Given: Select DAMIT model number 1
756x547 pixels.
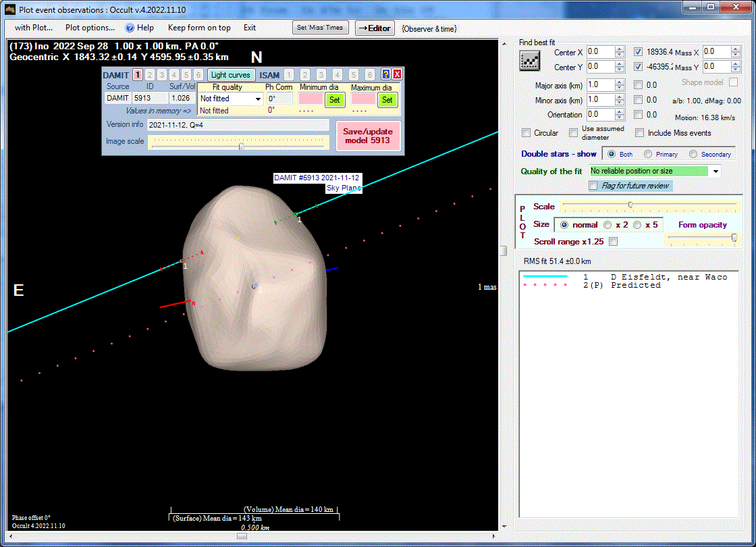Looking at the screenshot, I should point(138,75).
